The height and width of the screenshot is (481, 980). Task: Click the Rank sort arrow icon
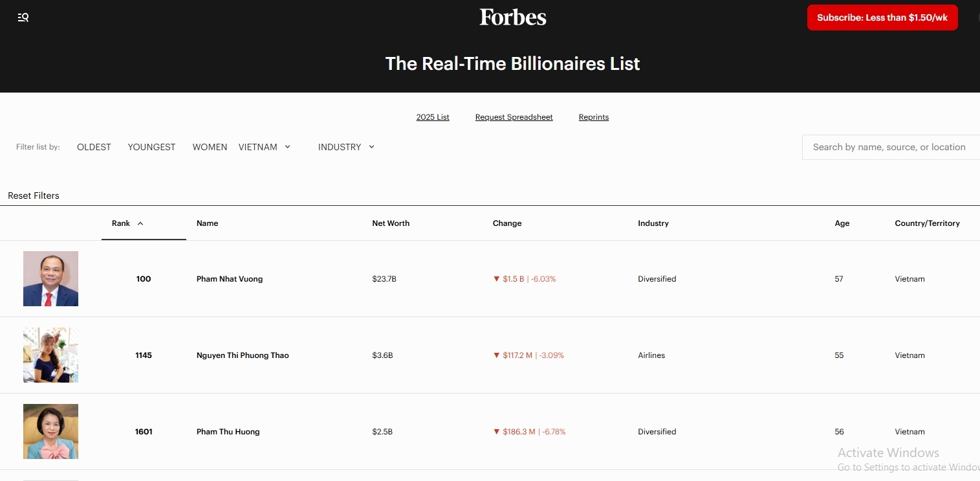(x=140, y=223)
